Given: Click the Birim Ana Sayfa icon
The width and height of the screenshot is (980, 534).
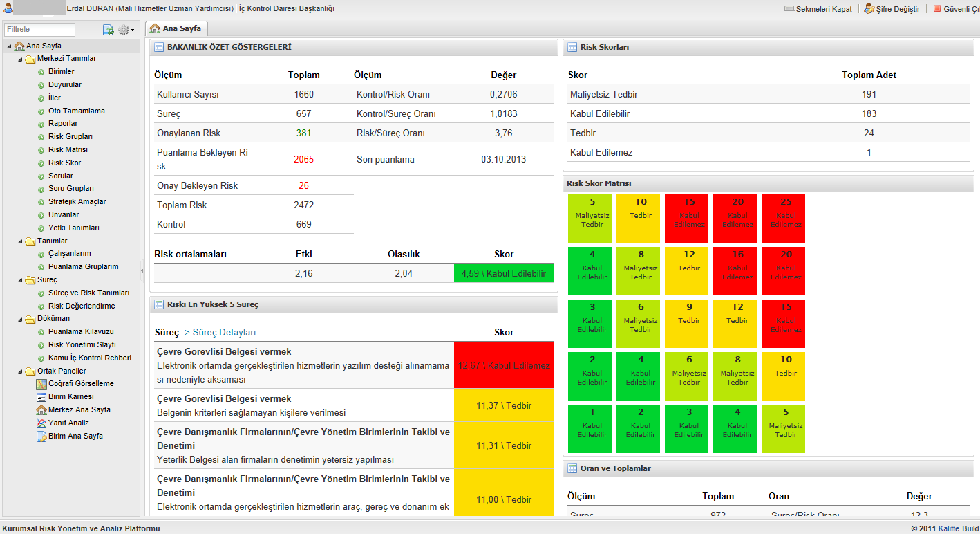Looking at the screenshot, I should pos(41,436).
